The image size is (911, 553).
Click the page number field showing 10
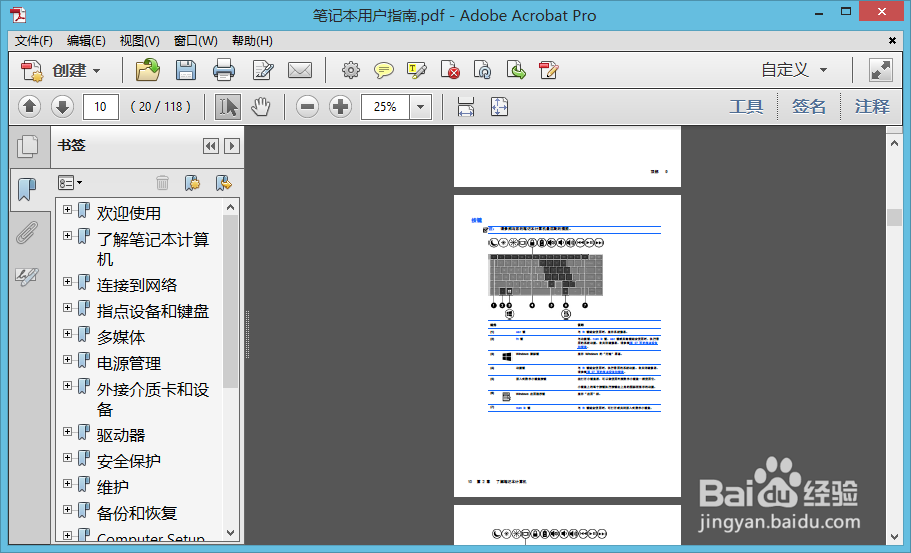[101, 107]
